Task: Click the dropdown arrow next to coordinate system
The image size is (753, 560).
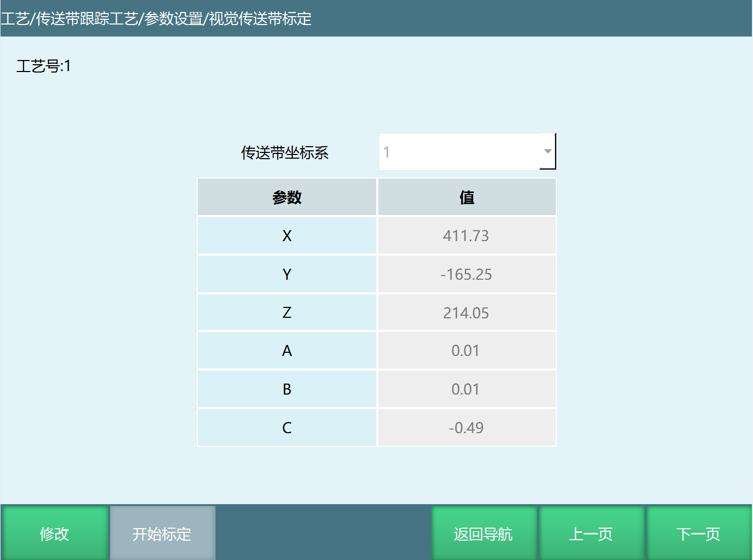Action: coord(547,151)
